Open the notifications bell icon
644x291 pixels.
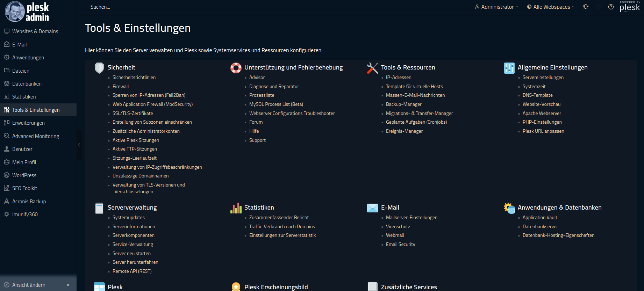pos(586,7)
